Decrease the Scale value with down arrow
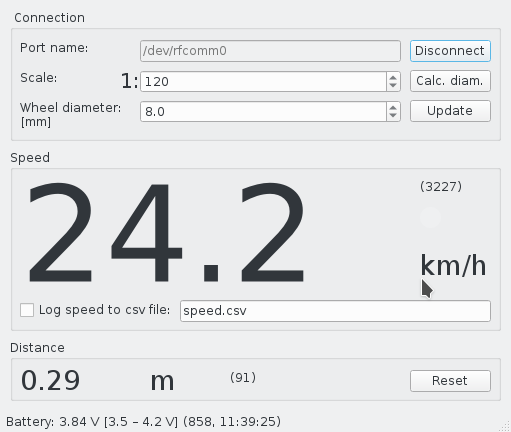This screenshot has height=432, width=511. (393, 86)
